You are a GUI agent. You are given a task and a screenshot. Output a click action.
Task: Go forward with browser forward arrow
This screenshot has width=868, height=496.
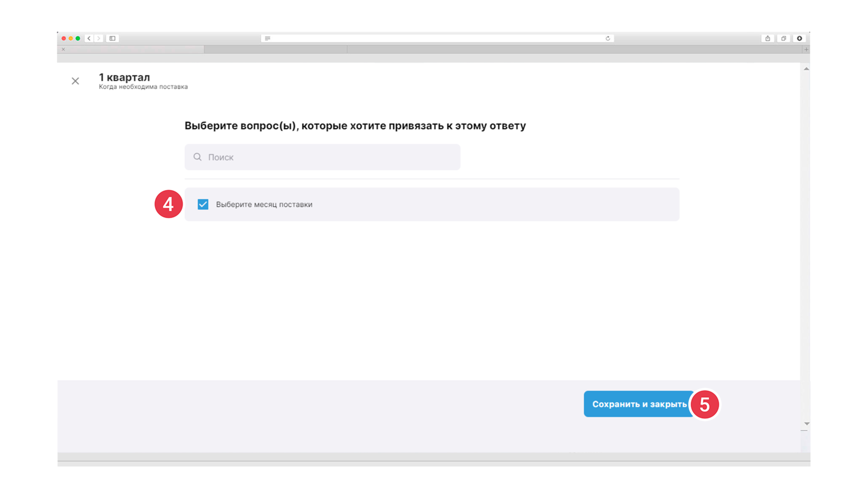(x=99, y=38)
